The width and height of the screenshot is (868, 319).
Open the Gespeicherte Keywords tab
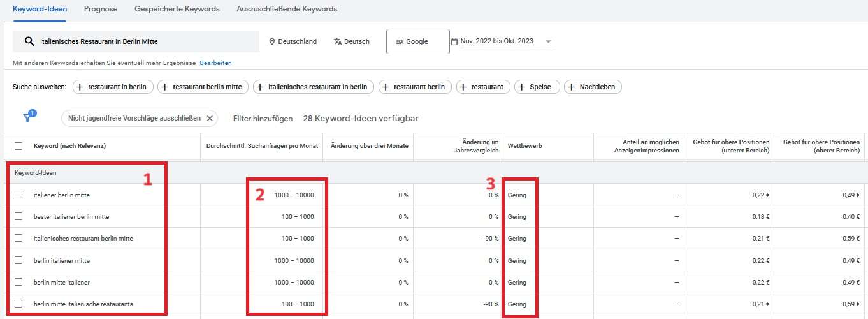pyautogui.click(x=177, y=9)
